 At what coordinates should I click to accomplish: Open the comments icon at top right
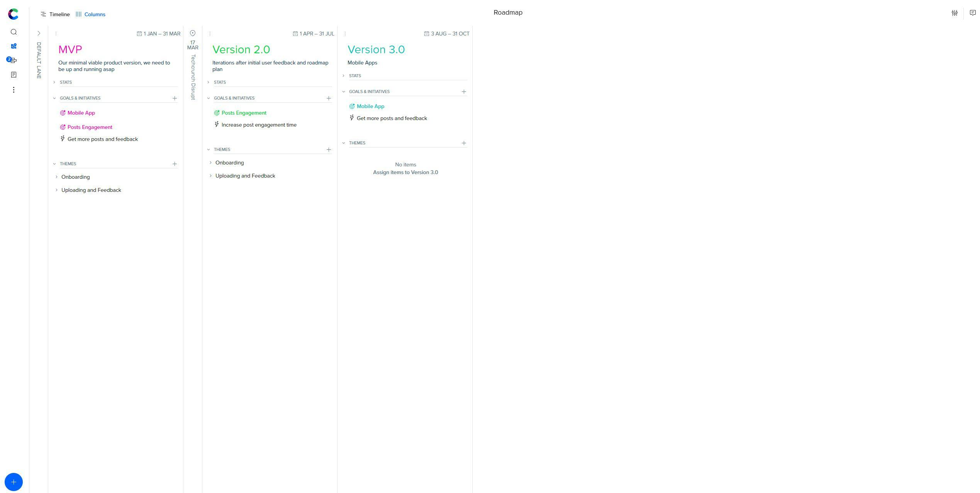pos(973,13)
